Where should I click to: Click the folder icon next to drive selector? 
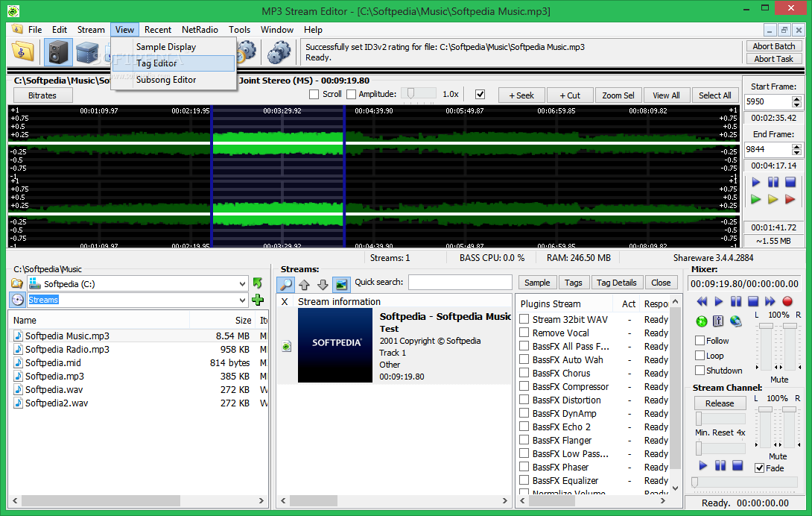(x=17, y=283)
